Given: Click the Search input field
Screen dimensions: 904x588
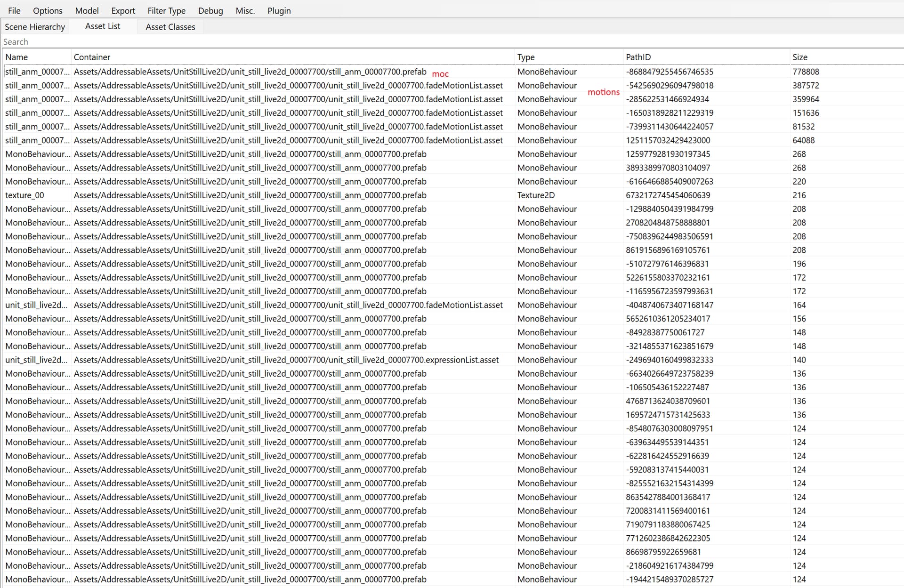Looking at the screenshot, I should pos(452,41).
